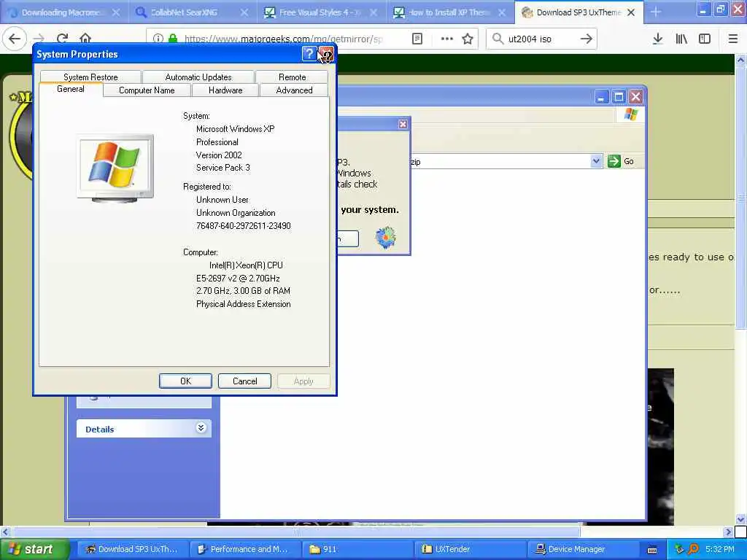Switch to CollabNet SearXNG browser tab
747x560 pixels.
pos(184,12)
